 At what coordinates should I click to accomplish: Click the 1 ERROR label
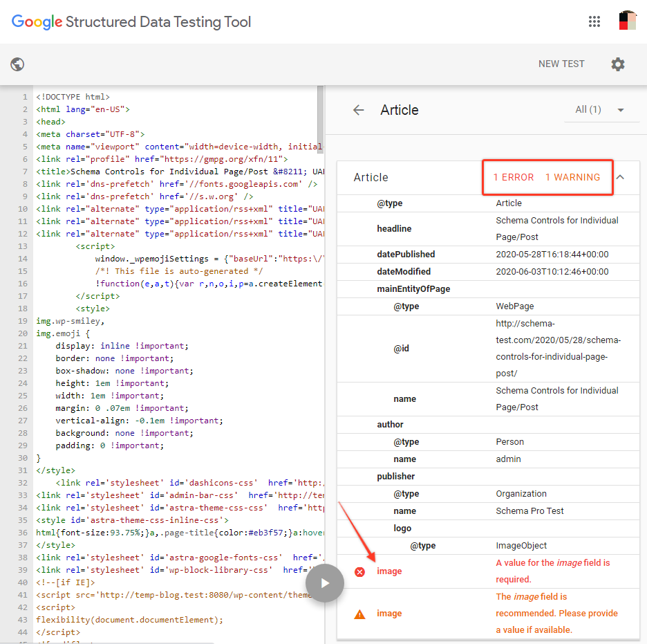(513, 177)
